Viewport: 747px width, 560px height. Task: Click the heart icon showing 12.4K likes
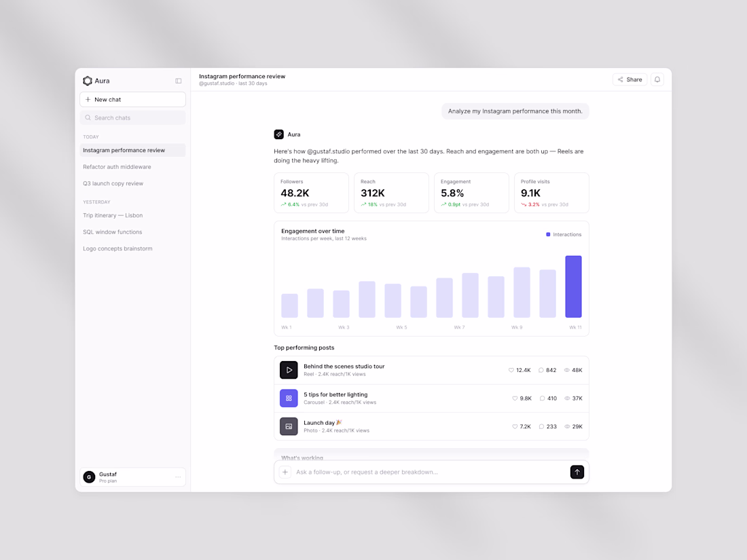pyautogui.click(x=511, y=370)
